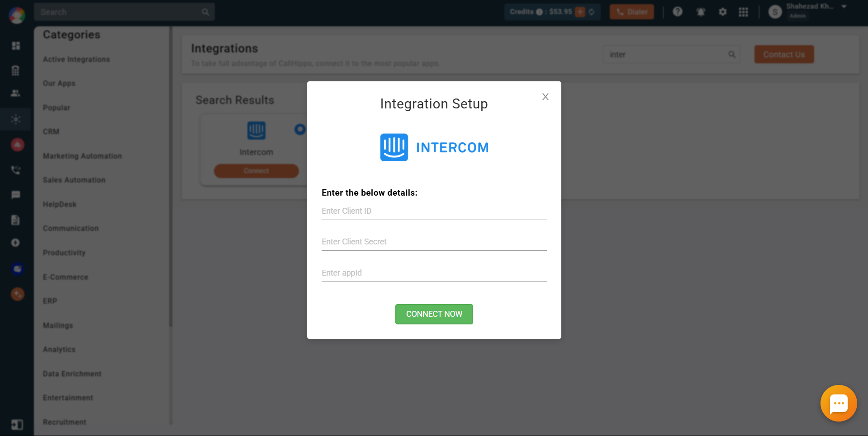Select the Recruitment category

[65, 422]
